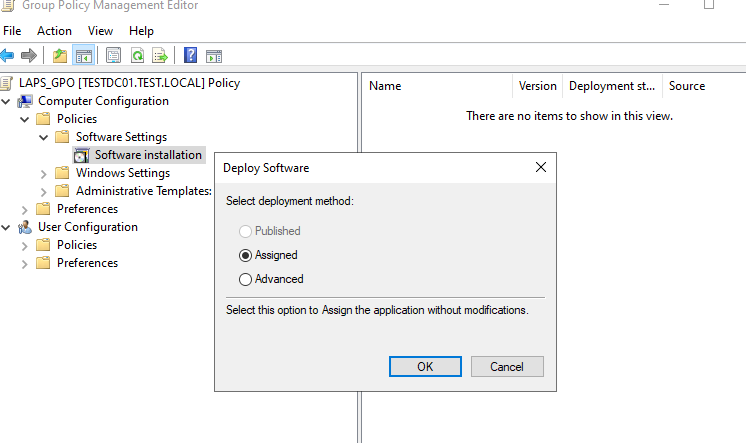Select the Published radio option

click(x=246, y=231)
